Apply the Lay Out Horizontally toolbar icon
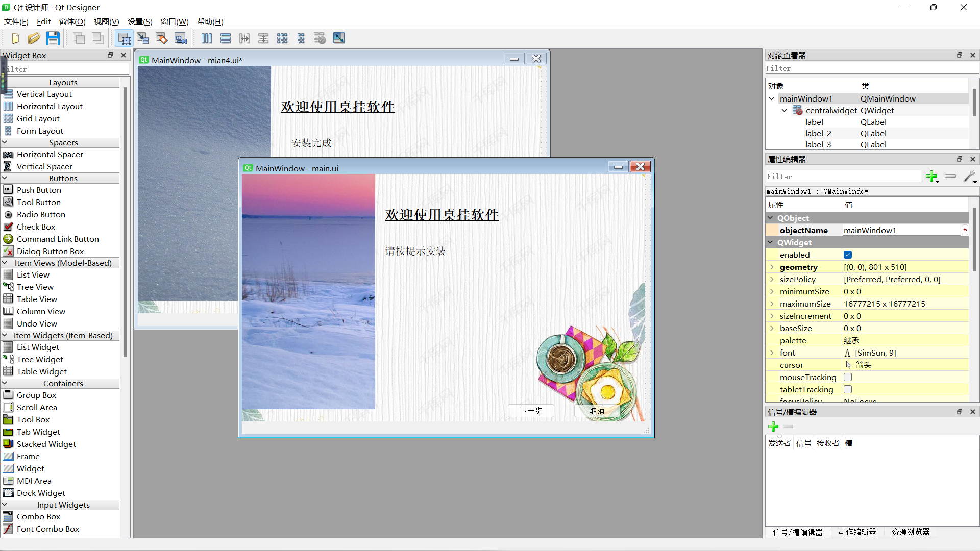This screenshot has height=551, width=980. pyautogui.click(x=207, y=38)
